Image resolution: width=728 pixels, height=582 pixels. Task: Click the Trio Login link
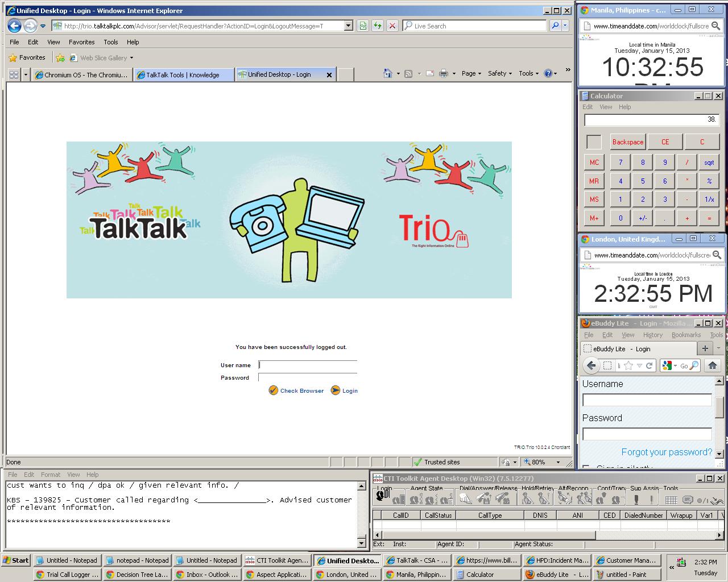[x=344, y=390]
